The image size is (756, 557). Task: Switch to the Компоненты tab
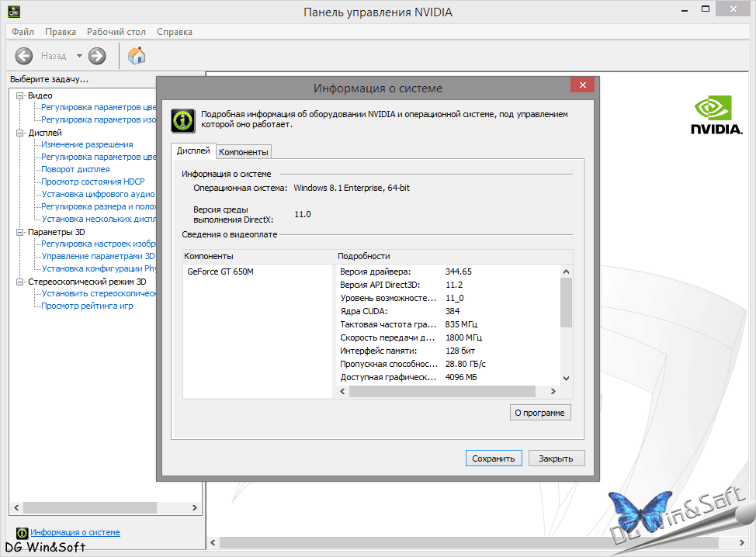click(244, 152)
